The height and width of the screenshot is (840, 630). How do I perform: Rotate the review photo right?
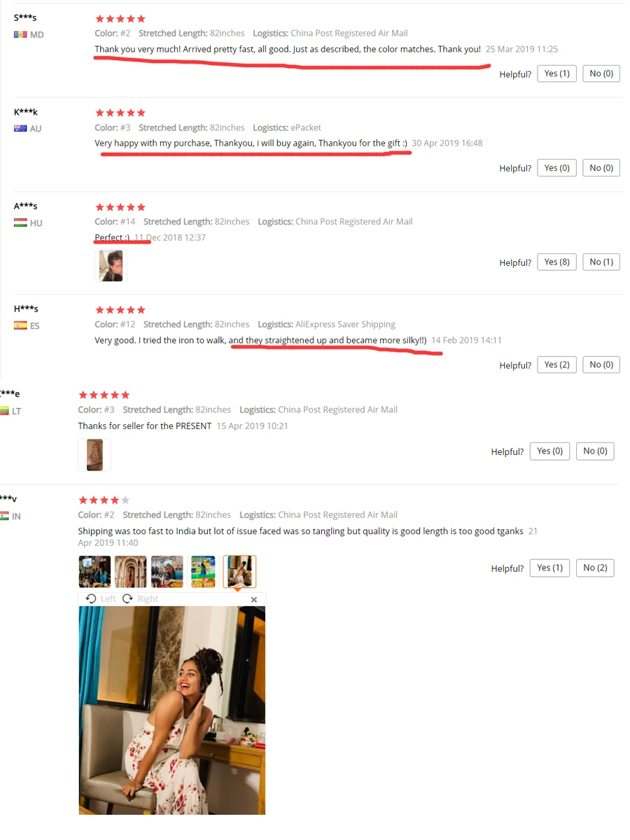click(x=140, y=599)
